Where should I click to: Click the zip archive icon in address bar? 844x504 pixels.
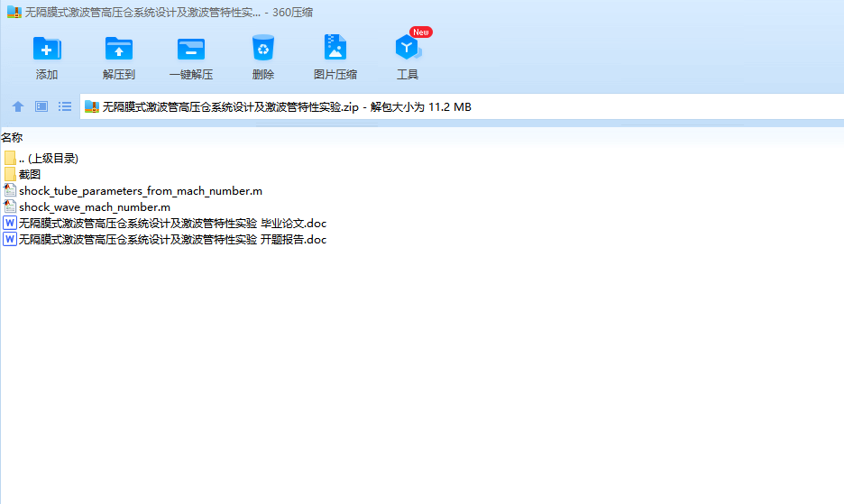pyautogui.click(x=92, y=106)
